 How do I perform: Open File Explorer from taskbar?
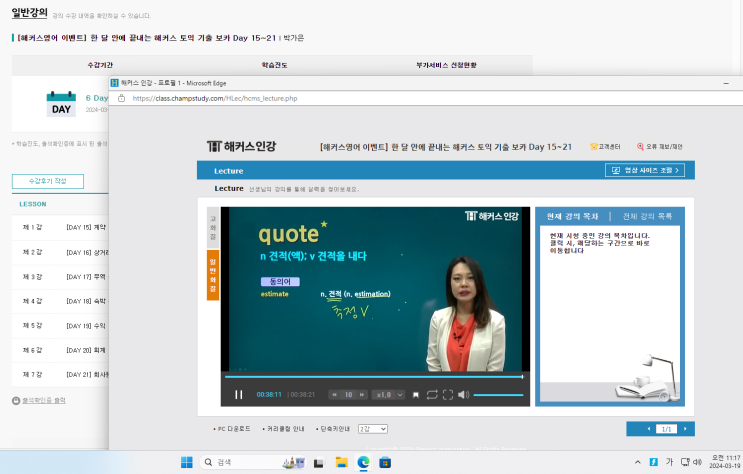tap(341, 462)
